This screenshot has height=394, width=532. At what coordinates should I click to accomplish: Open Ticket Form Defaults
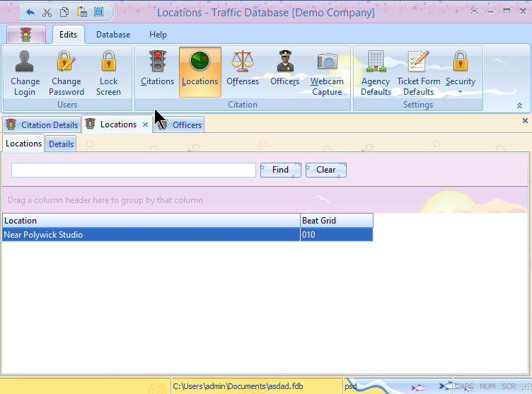click(419, 73)
